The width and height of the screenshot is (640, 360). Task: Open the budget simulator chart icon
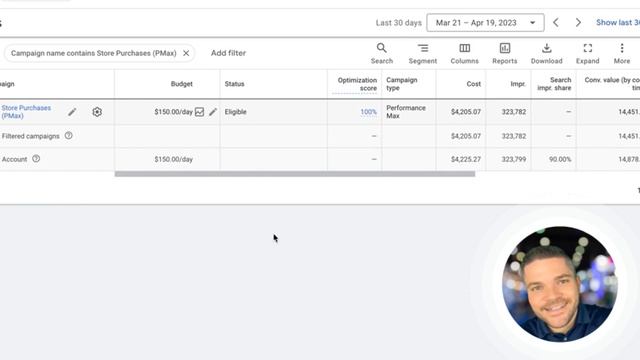[x=199, y=112]
